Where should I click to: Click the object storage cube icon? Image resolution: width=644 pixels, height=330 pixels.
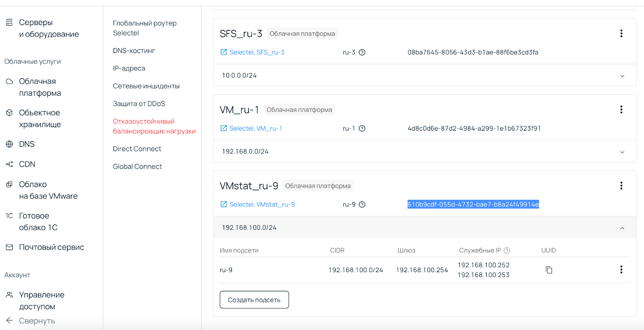coord(9,113)
